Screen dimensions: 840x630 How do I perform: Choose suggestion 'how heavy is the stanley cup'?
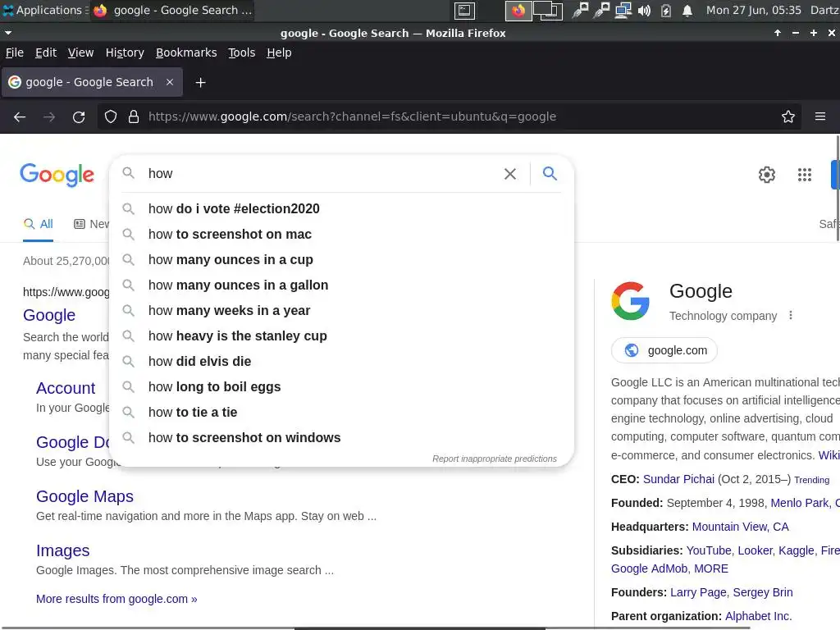341,336
